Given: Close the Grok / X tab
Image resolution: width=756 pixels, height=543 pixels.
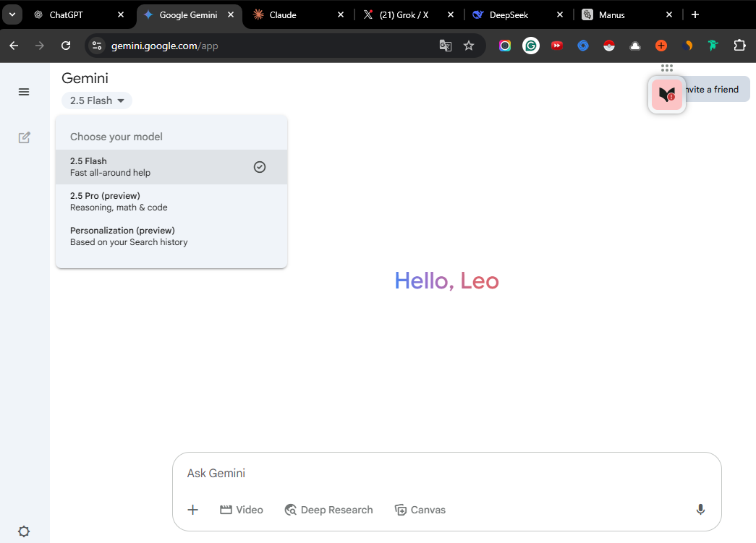Looking at the screenshot, I should pos(450,15).
